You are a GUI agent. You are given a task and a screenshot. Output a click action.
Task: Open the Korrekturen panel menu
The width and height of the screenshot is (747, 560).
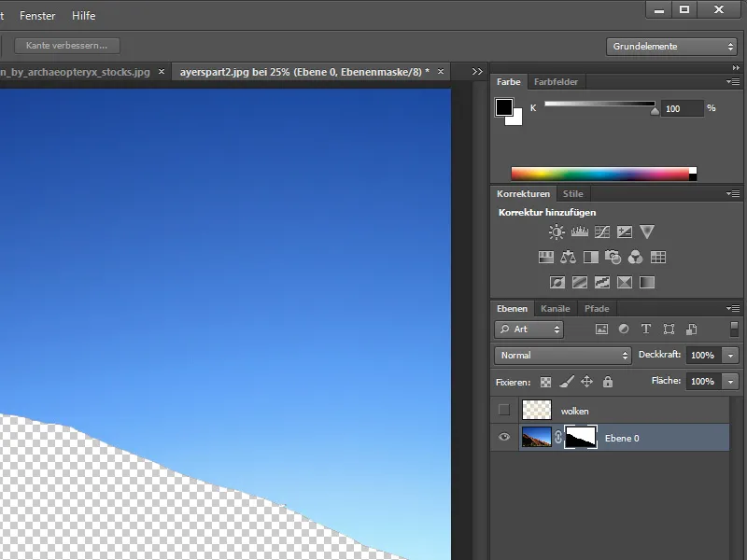click(733, 193)
